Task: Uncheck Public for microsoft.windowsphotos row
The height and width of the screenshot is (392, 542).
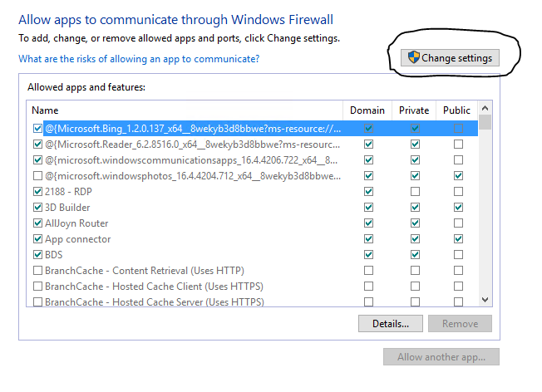Action: [458, 176]
